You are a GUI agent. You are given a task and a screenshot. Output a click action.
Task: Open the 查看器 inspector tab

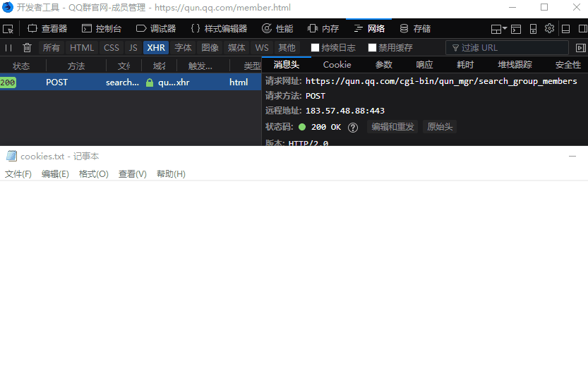[x=47, y=29]
